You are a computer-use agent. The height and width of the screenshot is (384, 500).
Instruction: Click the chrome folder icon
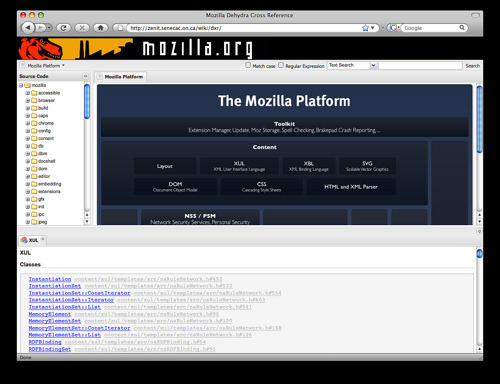coord(34,123)
